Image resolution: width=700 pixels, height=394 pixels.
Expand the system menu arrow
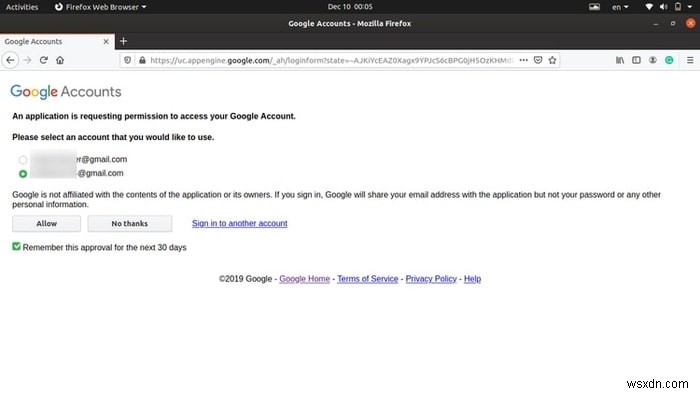coord(690,7)
